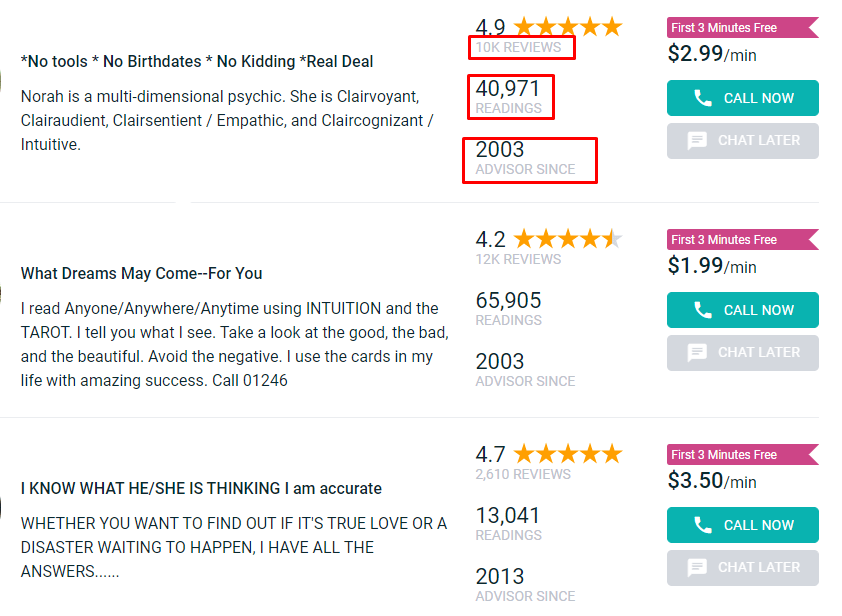Click First 3 Minutes Free banner at $2.99
This screenshot has height=616, width=842.
743,27
